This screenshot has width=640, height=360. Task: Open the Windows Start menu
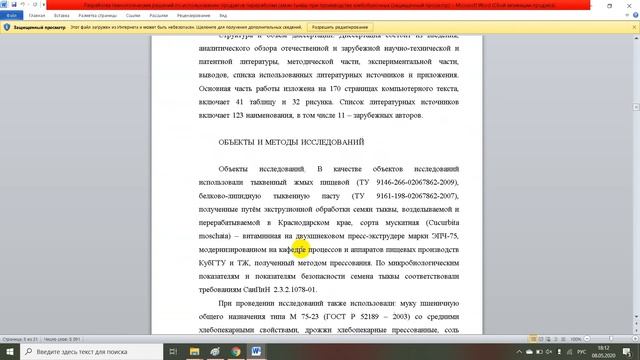coord(10,351)
